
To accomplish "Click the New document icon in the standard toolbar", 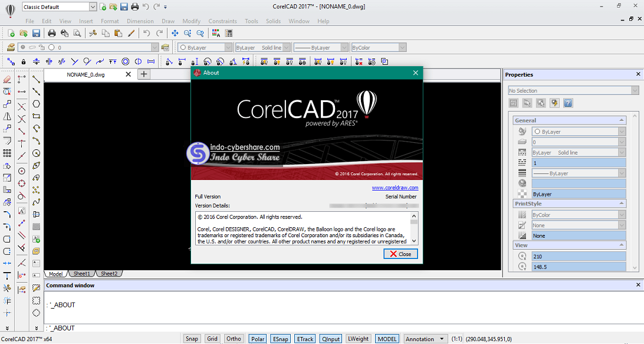I will [x=11, y=33].
